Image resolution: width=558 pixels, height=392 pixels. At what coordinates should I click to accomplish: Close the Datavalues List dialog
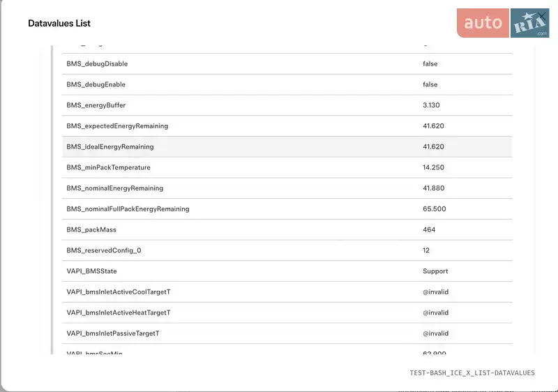pos(541,15)
